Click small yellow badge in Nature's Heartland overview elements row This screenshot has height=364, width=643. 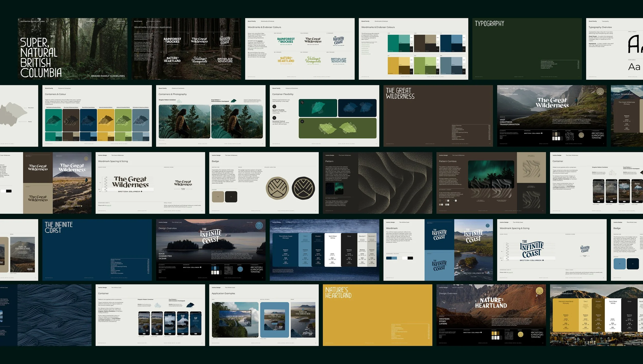coord(521,334)
